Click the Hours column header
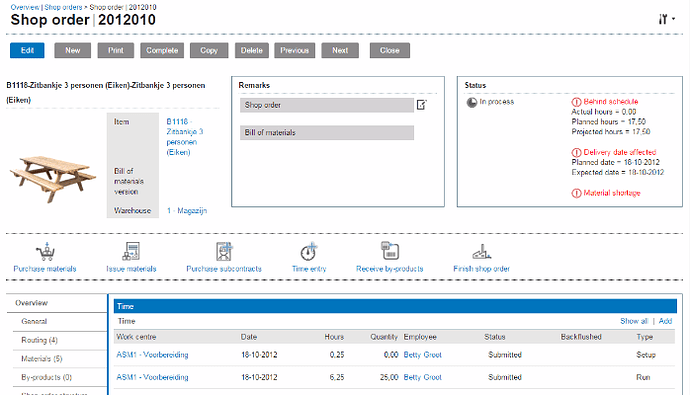The width and height of the screenshot is (690, 395). coord(334,337)
